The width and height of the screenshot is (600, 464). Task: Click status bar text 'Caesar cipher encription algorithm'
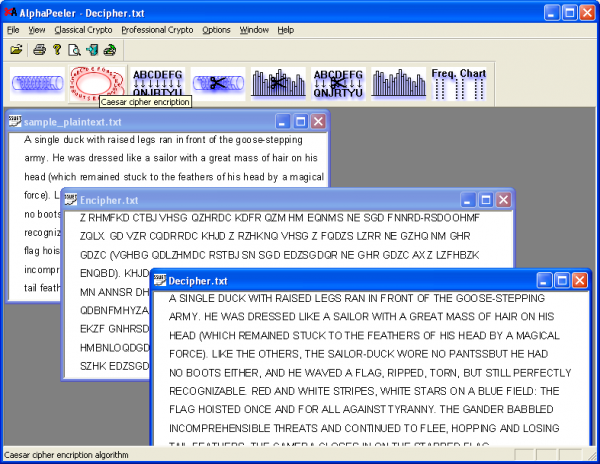click(x=66, y=455)
